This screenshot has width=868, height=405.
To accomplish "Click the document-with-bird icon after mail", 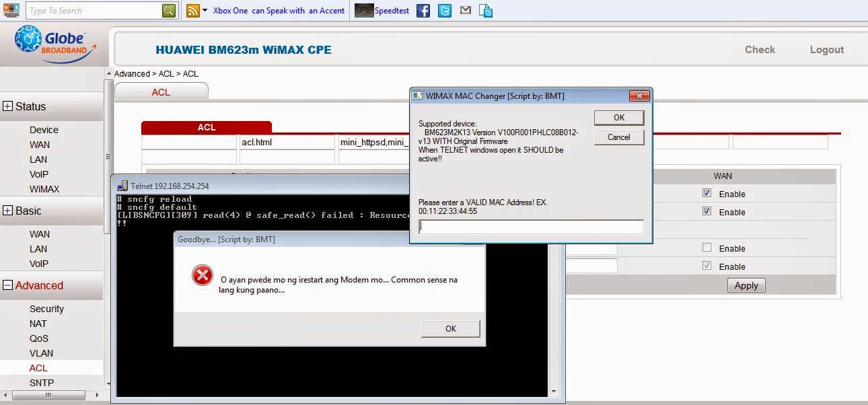I will point(486,11).
